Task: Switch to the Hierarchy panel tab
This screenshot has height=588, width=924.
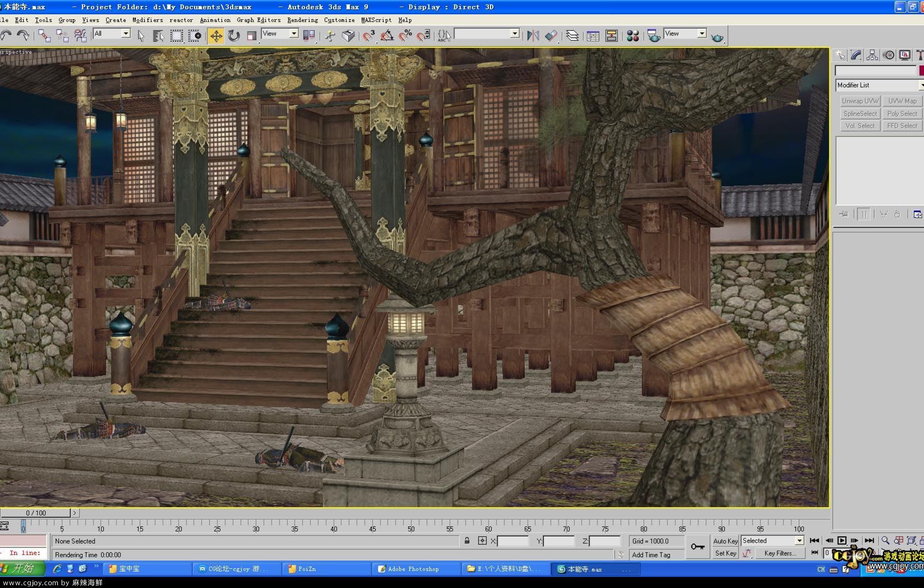Action: click(x=872, y=55)
